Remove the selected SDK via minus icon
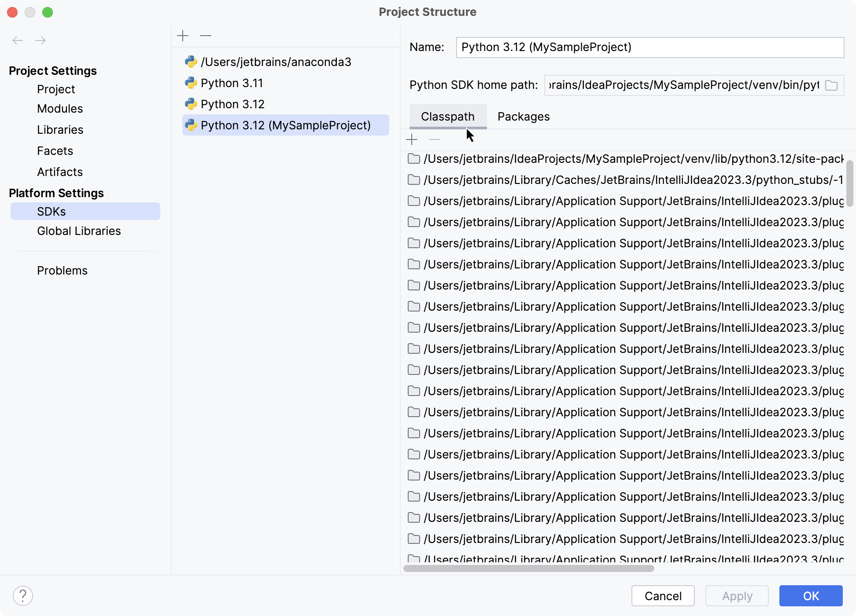This screenshot has height=616, width=856. [x=205, y=35]
